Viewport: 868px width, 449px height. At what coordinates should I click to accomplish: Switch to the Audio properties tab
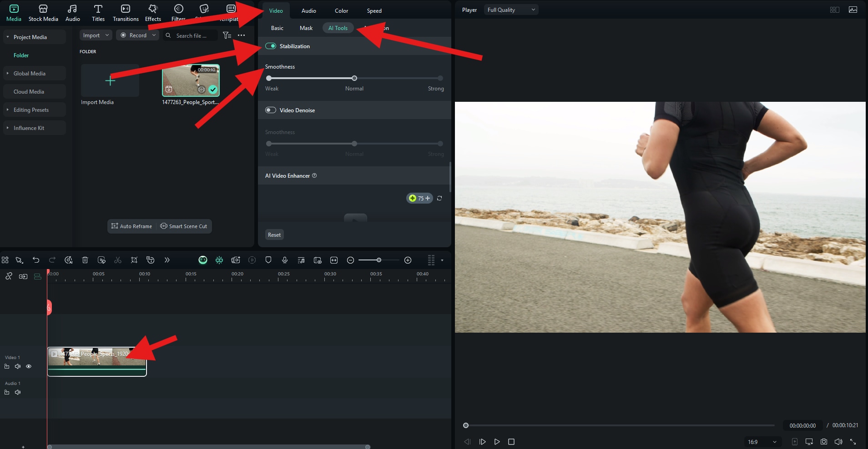[308, 10]
